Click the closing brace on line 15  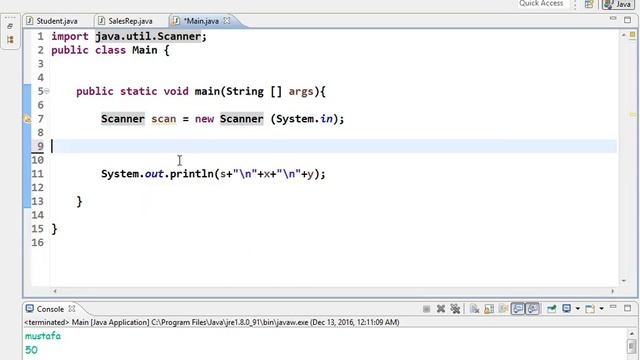pos(54,229)
